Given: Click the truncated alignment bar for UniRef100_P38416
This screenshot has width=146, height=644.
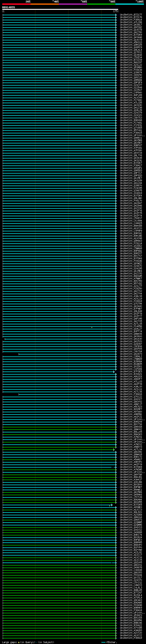Looking at the screenshot, I should click(68, 394).
